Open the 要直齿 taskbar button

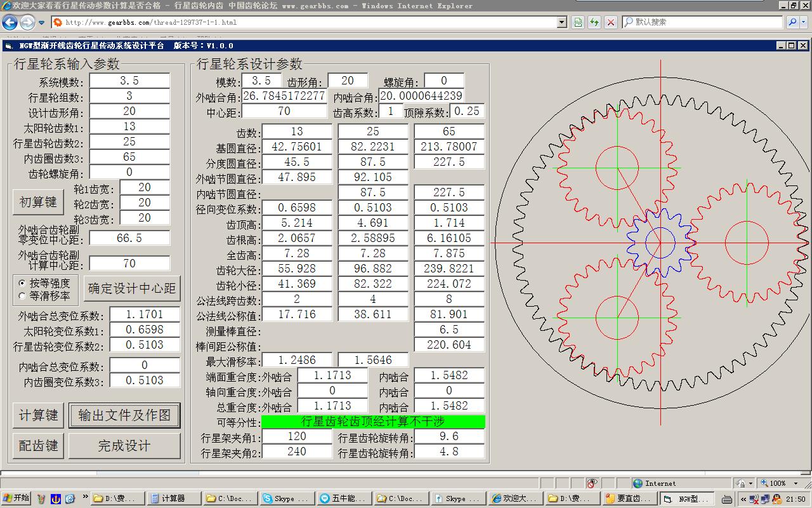(x=629, y=498)
